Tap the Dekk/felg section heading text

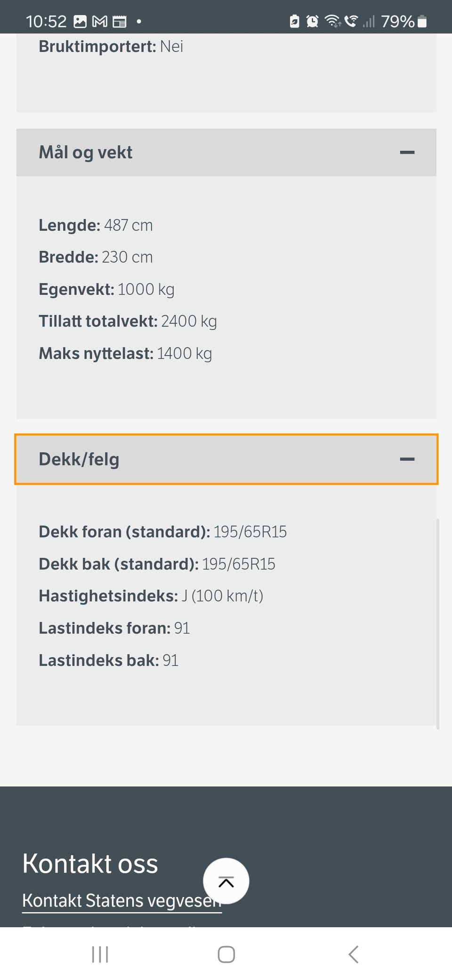coord(79,459)
